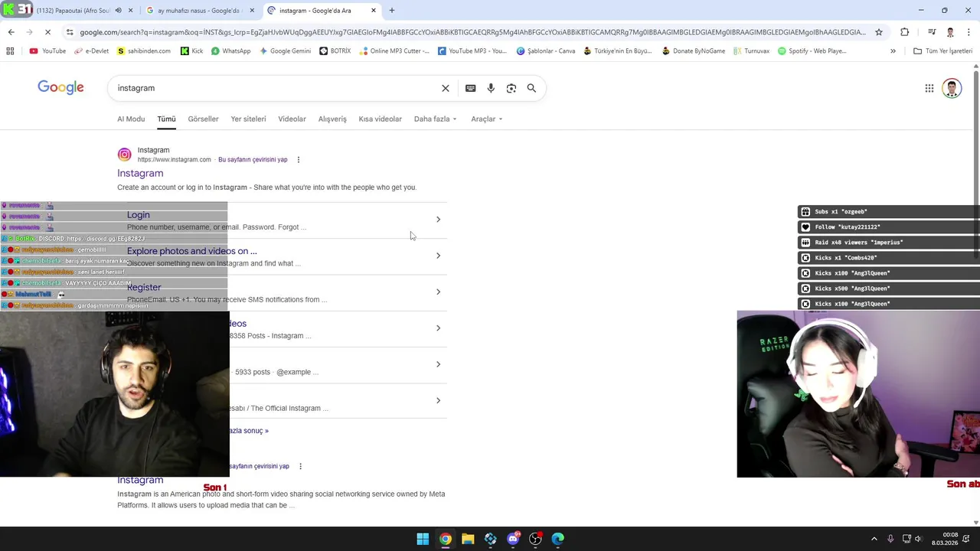The width and height of the screenshot is (980, 551).
Task: Open the YouTube bookmark
Action: 47,51
